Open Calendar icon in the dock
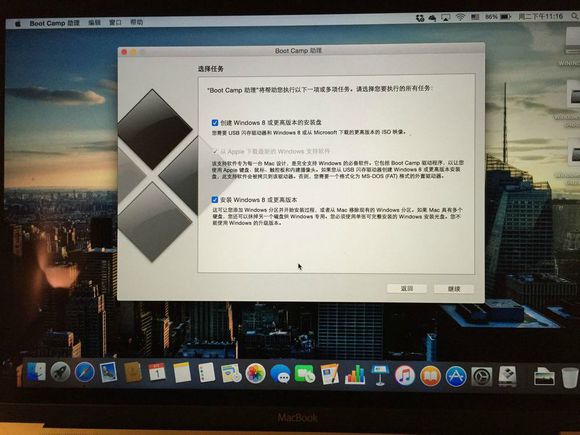The image size is (580, 435). 157,372
